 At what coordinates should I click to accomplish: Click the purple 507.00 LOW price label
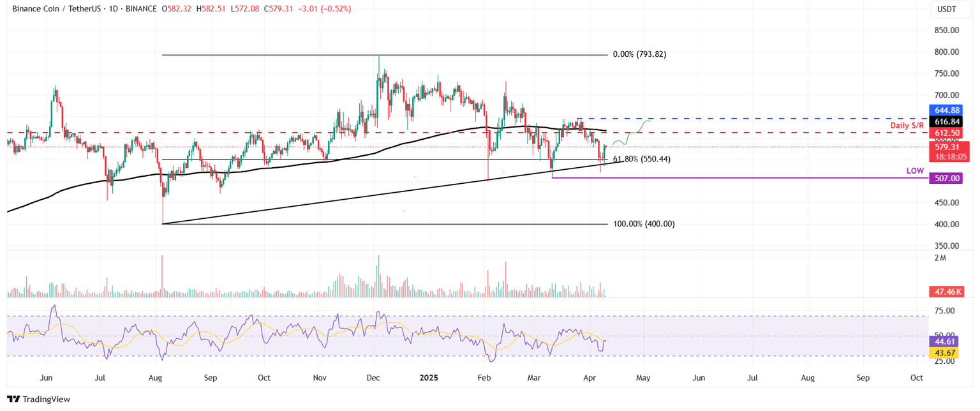tap(946, 179)
